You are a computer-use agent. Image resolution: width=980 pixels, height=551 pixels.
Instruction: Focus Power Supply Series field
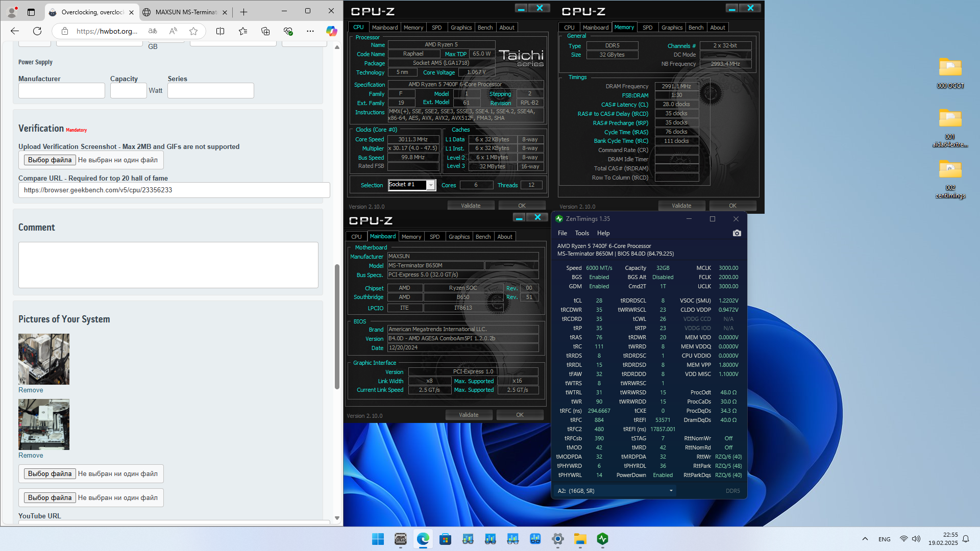(211, 91)
